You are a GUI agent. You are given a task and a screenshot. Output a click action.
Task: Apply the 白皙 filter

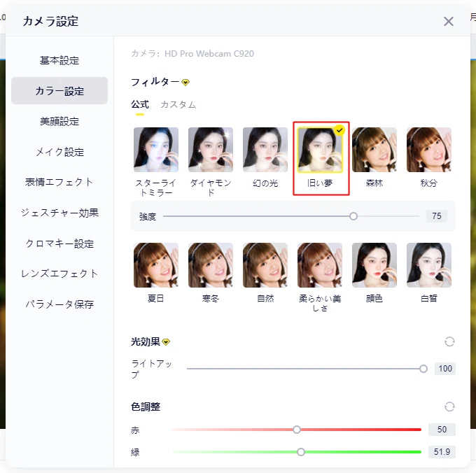coord(429,265)
